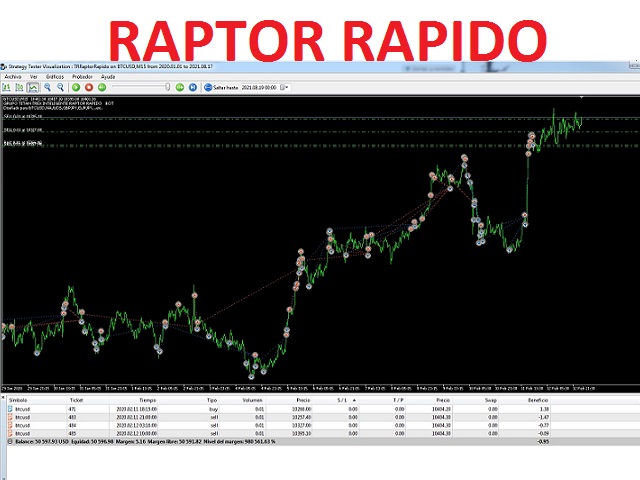The image size is (640, 480).
Task: Zoom out of the chart
Action: tap(60, 87)
